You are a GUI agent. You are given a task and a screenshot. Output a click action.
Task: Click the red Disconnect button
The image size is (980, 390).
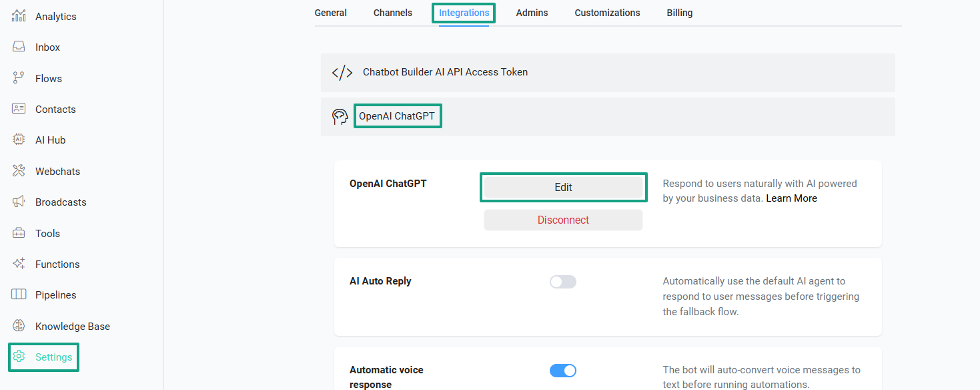pyautogui.click(x=563, y=220)
